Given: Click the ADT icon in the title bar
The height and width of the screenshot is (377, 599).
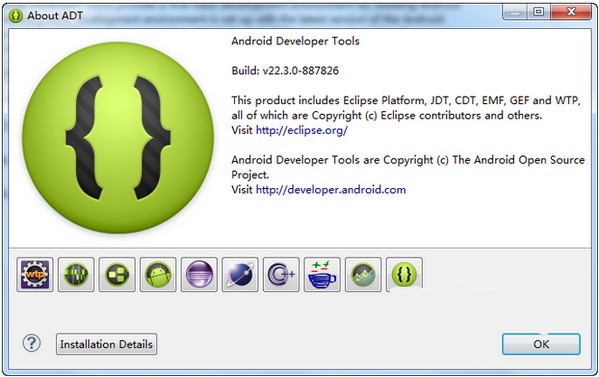Looking at the screenshot, I should click(x=16, y=16).
